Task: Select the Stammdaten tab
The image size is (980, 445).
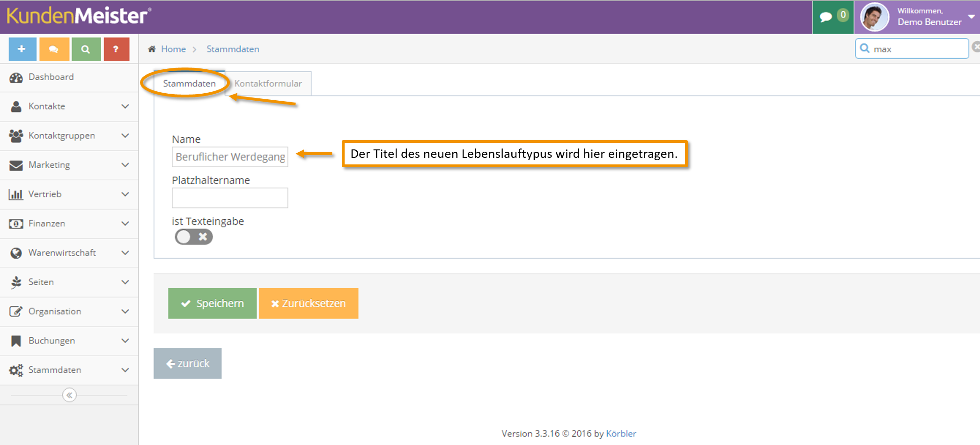Action: click(189, 83)
